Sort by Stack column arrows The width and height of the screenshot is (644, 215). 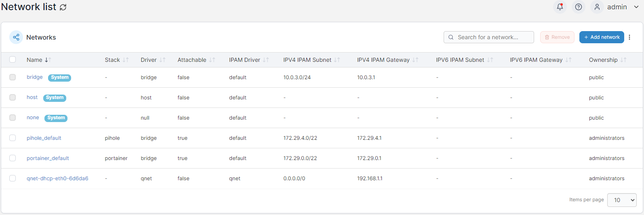(126, 60)
